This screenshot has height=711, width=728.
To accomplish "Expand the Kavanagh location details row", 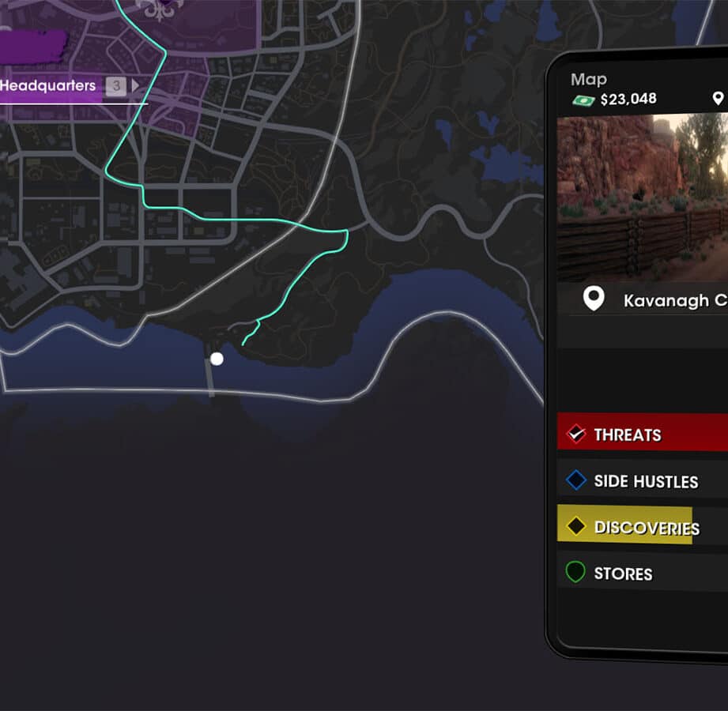I will [643, 300].
